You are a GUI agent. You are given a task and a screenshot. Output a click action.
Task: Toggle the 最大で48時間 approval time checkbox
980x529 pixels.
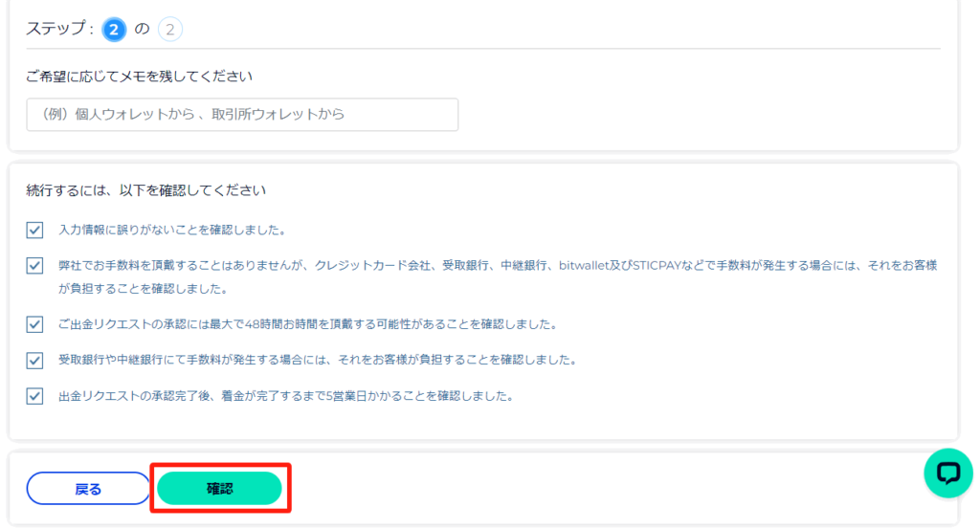point(35,324)
